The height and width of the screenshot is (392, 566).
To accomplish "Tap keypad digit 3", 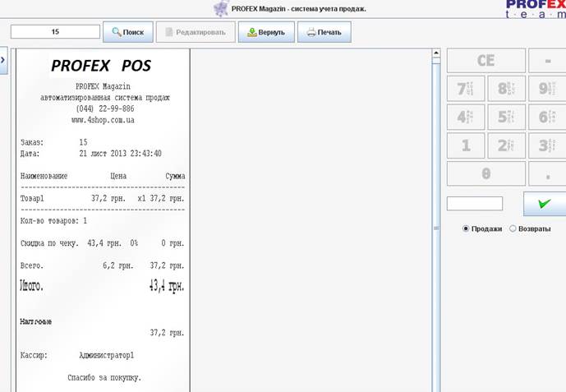I will pos(547,145).
